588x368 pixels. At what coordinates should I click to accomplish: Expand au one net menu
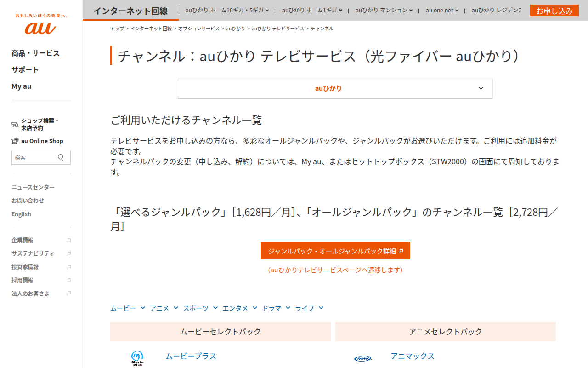[x=442, y=10]
